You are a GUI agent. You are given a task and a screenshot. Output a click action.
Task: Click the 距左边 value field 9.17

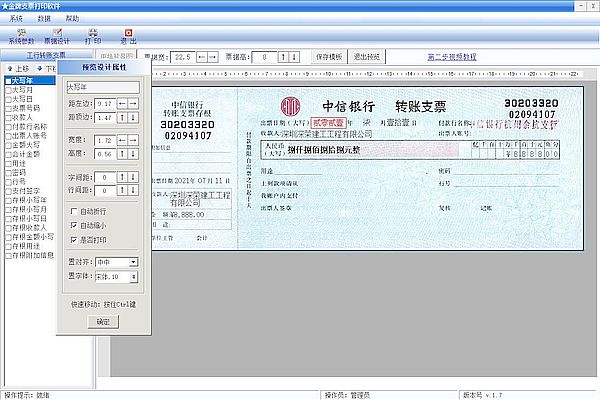coord(105,103)
